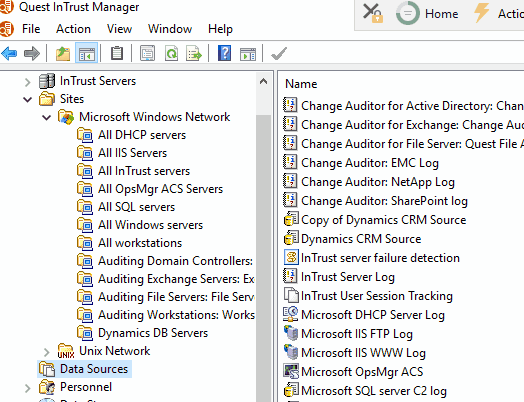Viewport: 524px width, 402px height.
Task: Click the Name column header
Action: 301,84
